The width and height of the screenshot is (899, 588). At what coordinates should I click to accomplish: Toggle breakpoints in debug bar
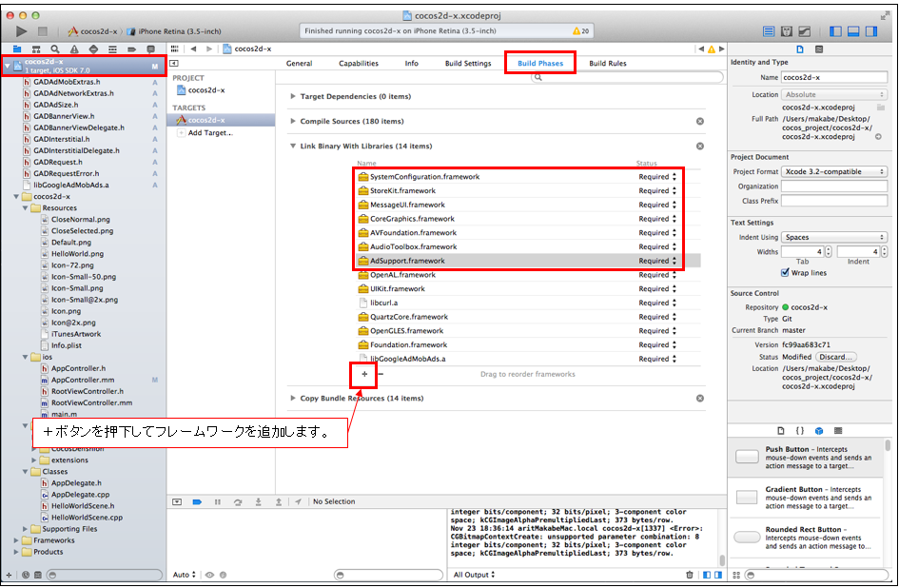click(197, 502)
